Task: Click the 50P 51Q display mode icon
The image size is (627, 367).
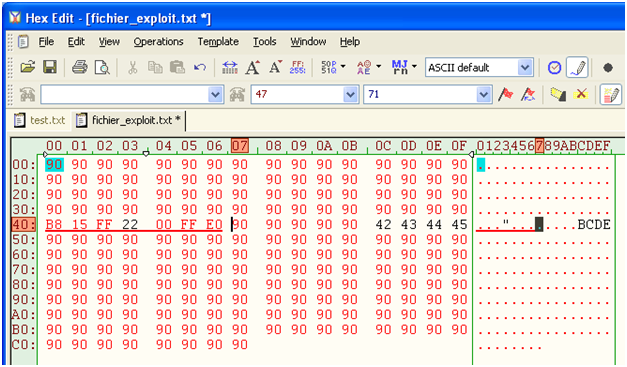Action: [x=329, y=67]
